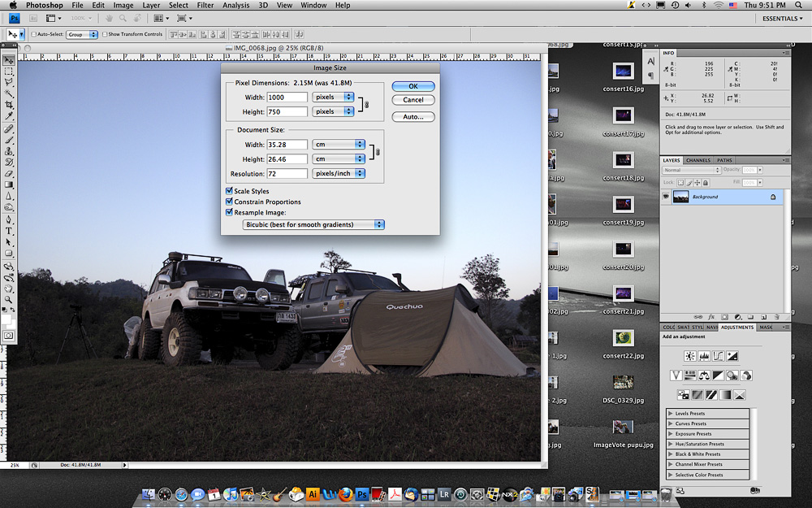Click the pixel Width input field
812x508 pixels.
coord(287,98)
